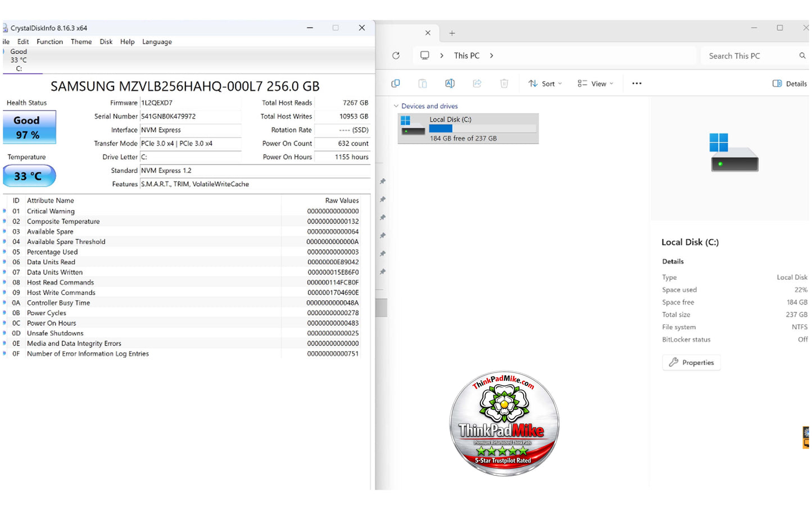The width and height of the screenshot is (812, 510).
Task: Open the Function menu in CrystalDiskInfo
Action: tap(50, 42)
